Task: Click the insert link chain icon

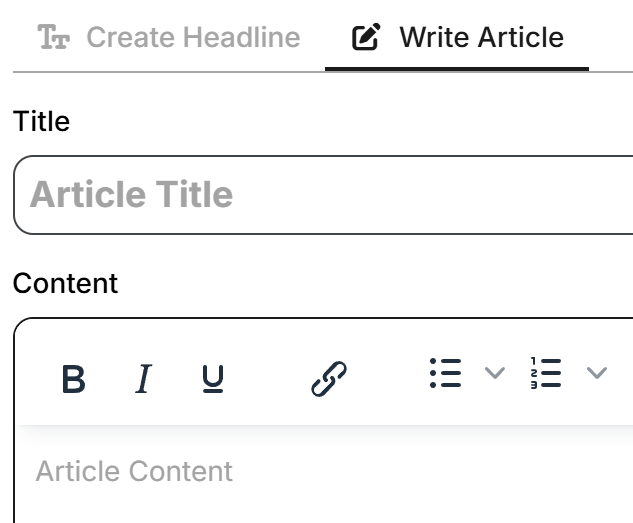Action: [x=328, y=379]
